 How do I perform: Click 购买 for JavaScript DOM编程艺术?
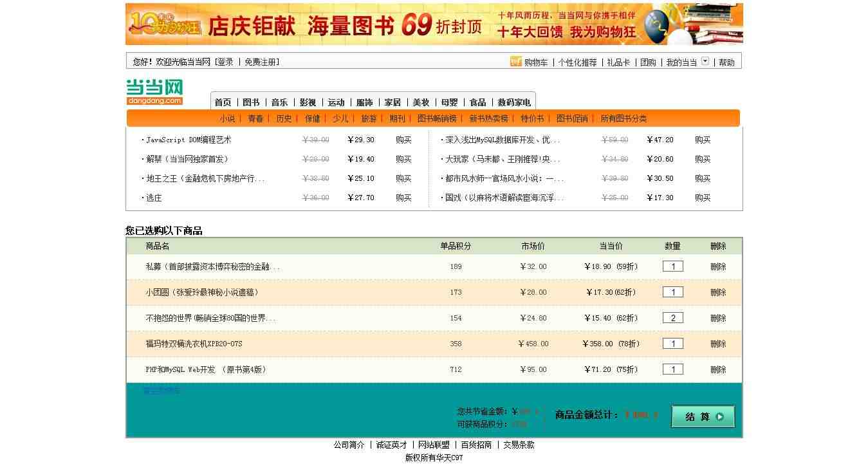coord(403,140)
